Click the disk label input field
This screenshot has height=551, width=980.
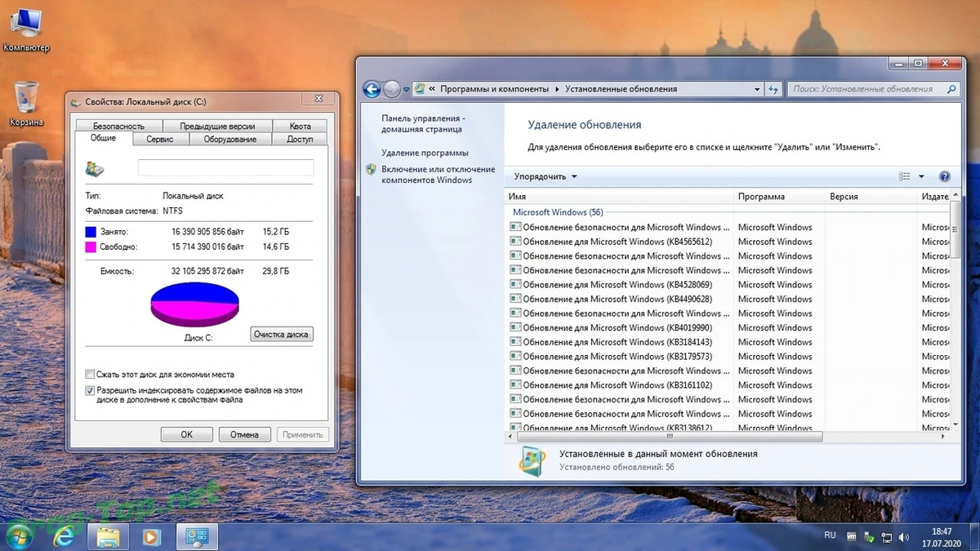(225, 167)
